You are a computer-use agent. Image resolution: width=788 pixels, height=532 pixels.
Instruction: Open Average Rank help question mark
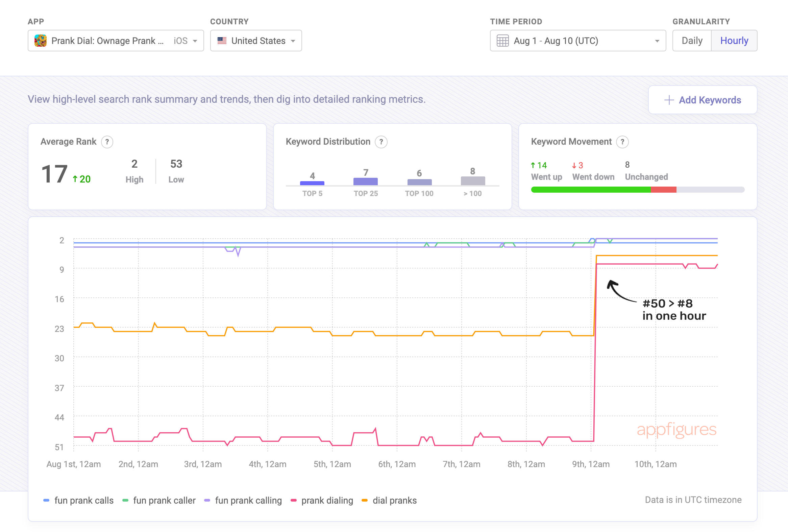click(107, 142)
